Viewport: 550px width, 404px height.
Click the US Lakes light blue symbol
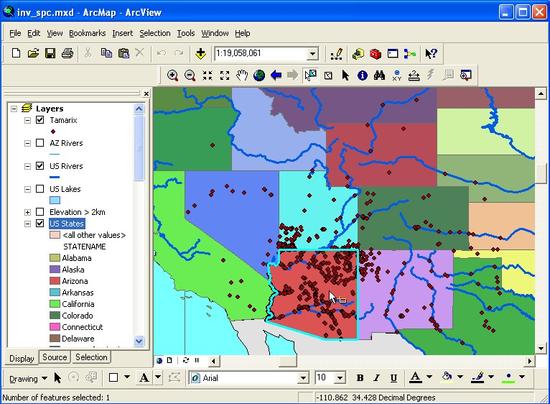(55, 200)
